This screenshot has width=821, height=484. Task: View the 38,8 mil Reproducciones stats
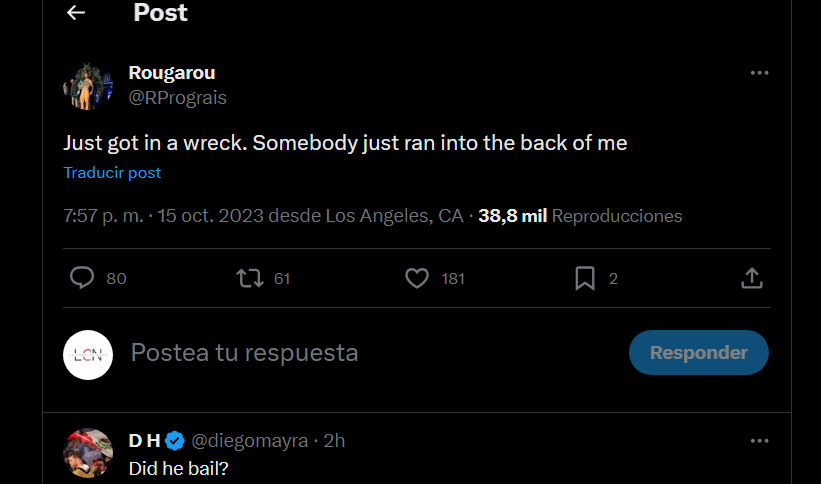[x=580, y=216]
